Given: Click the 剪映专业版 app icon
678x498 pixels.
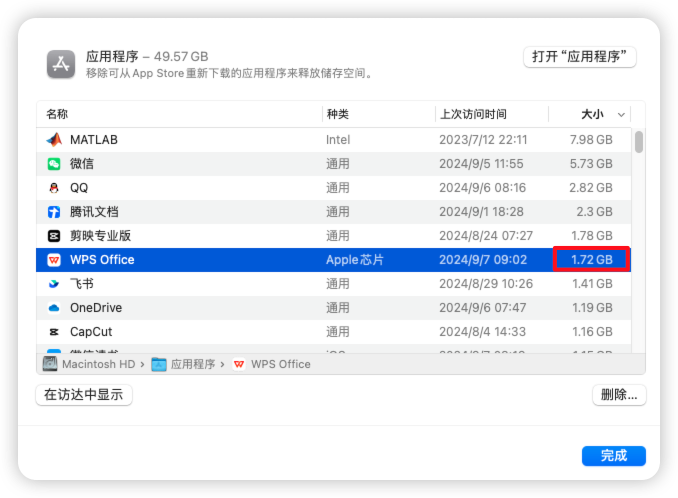Looking at the screenshot, I should (x=54, y=236).
